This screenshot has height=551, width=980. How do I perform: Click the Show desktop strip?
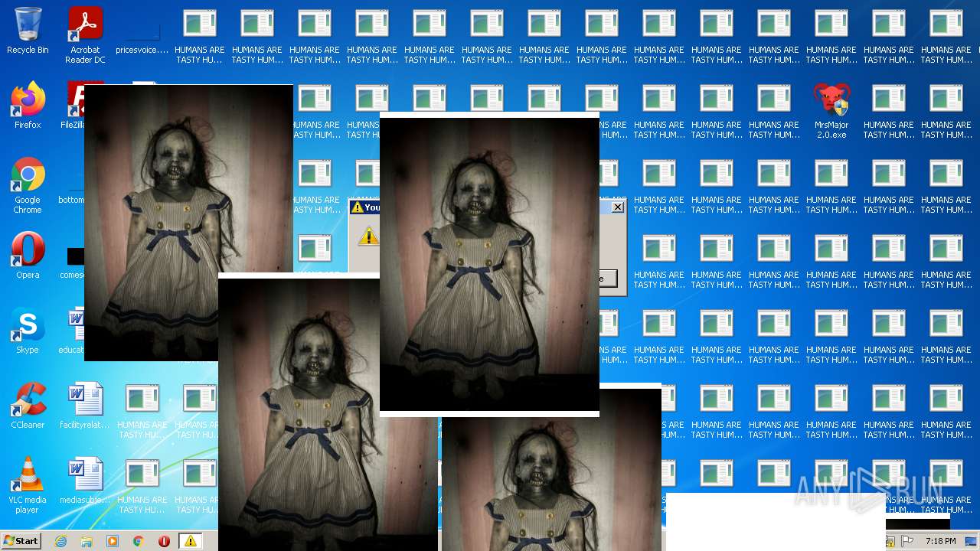coord(972,541)
